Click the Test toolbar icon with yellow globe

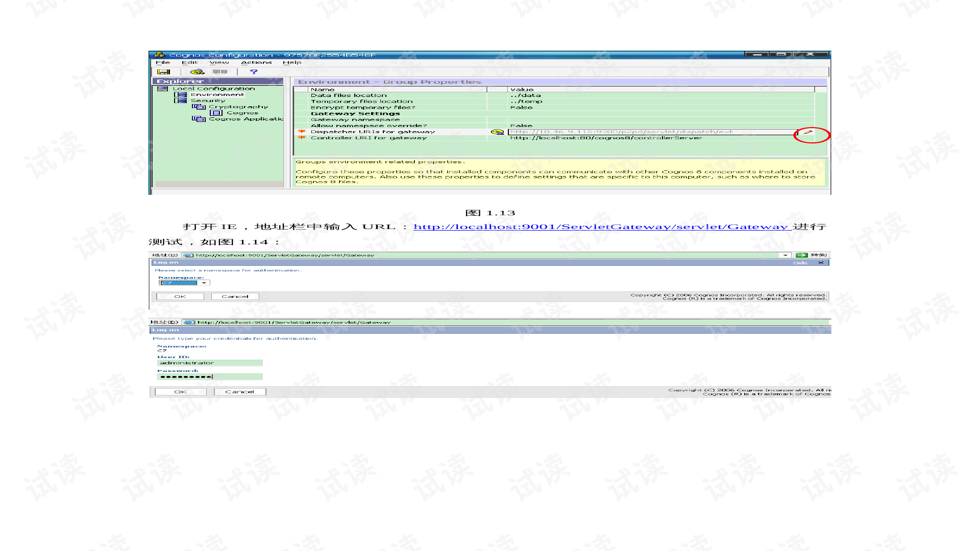(197, 72)
